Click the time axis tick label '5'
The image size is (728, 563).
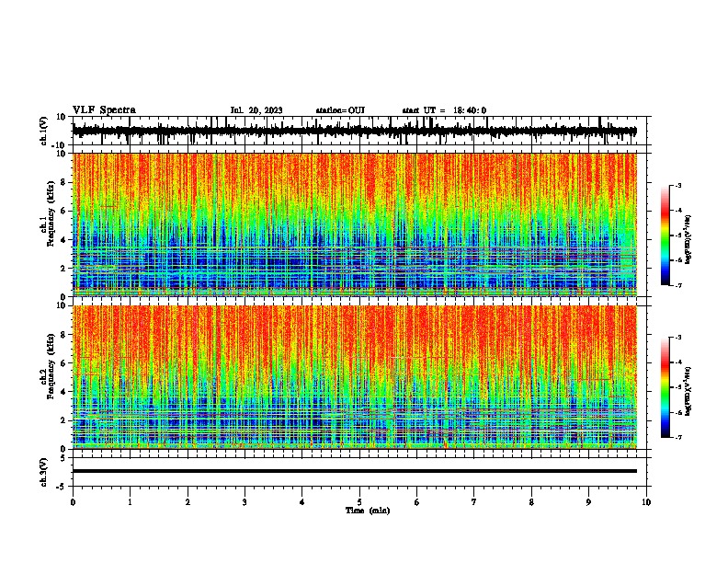click(359, 502)
